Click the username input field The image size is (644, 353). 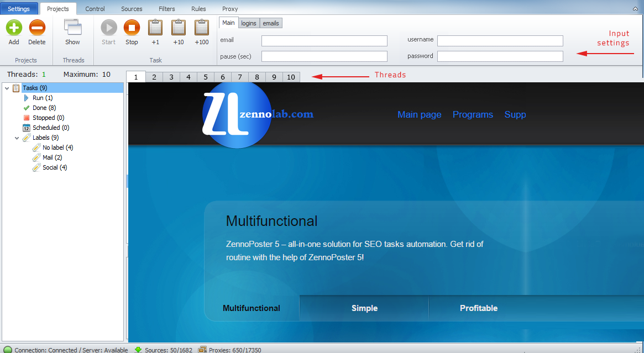500,41
